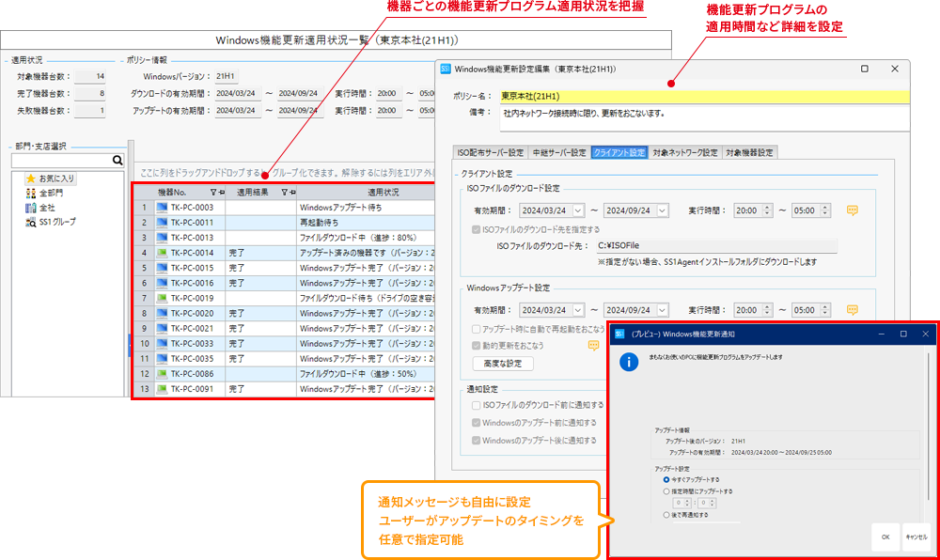Click the SS1 logo in settings dialog title bar
The image size is (940, 560).
(446, 69)
